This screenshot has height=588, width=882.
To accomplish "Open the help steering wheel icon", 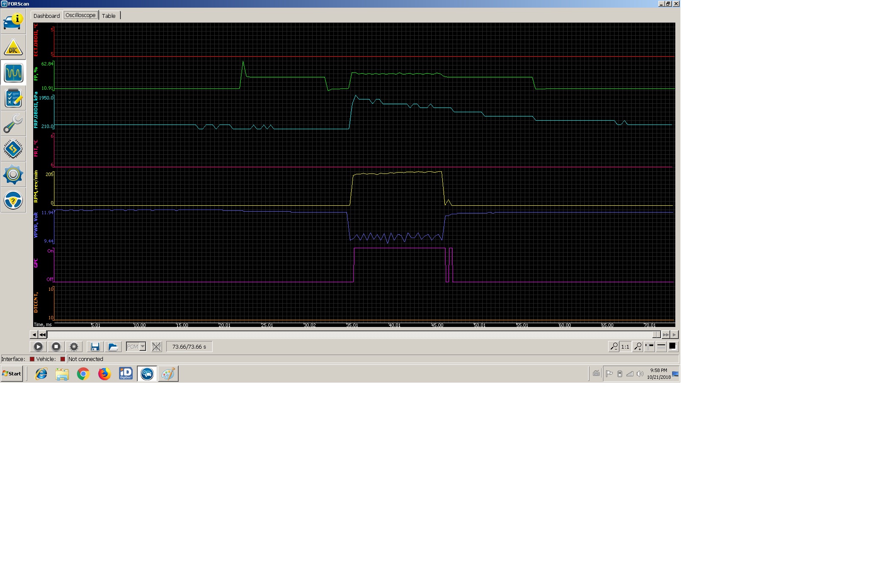I will [x=13, y=200].
